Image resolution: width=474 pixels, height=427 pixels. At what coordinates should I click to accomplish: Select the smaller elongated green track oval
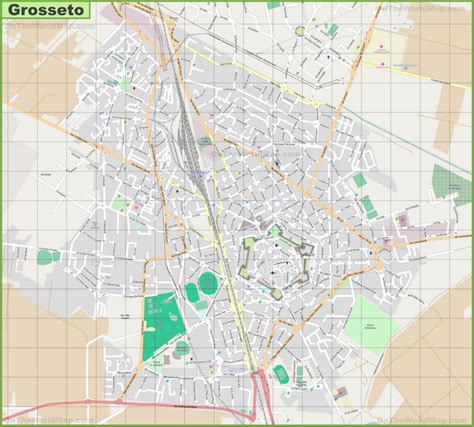(x=192, y=292)
